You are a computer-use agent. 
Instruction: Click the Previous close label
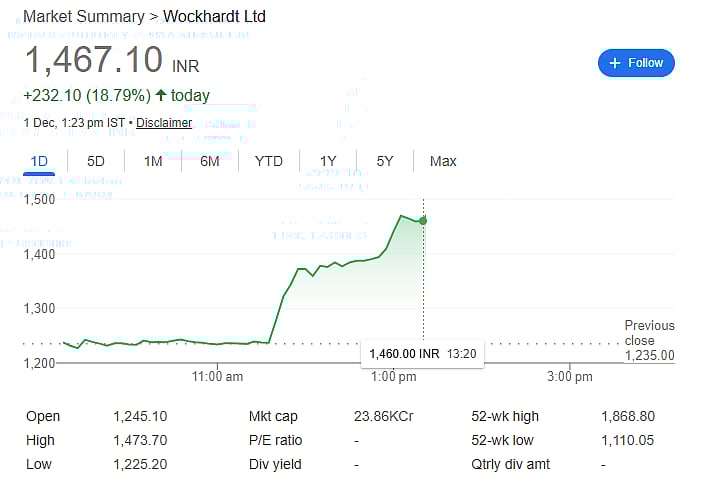pyautogui.click(x=649, y=332)
